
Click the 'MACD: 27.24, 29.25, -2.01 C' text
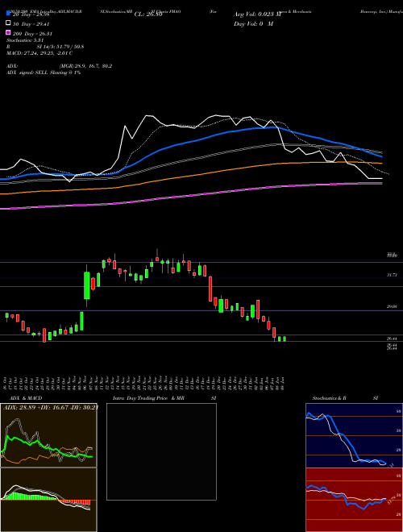pos(39,53)
